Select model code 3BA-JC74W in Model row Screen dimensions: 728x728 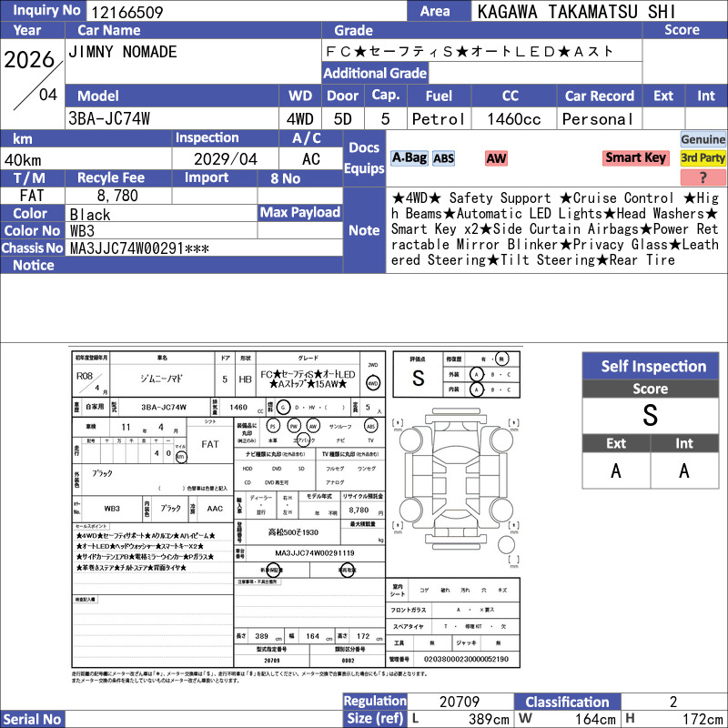coord(109,119)
